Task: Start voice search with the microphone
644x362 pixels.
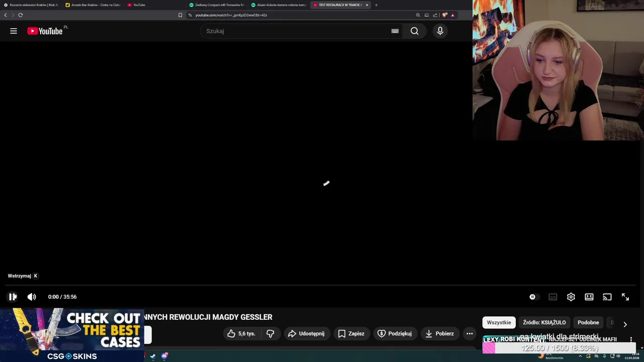Action: (x=440, y=31)
